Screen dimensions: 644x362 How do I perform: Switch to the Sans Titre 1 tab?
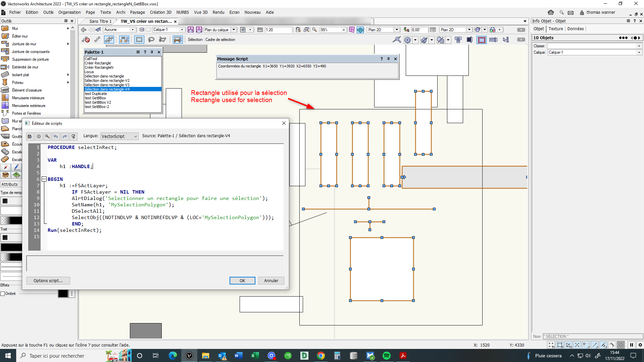(x=100, y=21)
